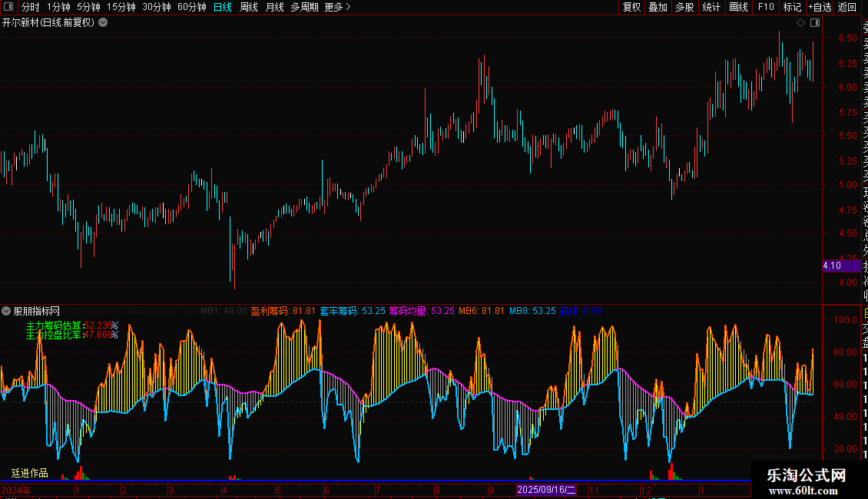The width and height of the screenshot is (868, 499).
Task: Open F10 company information
Action: (766, 7)
